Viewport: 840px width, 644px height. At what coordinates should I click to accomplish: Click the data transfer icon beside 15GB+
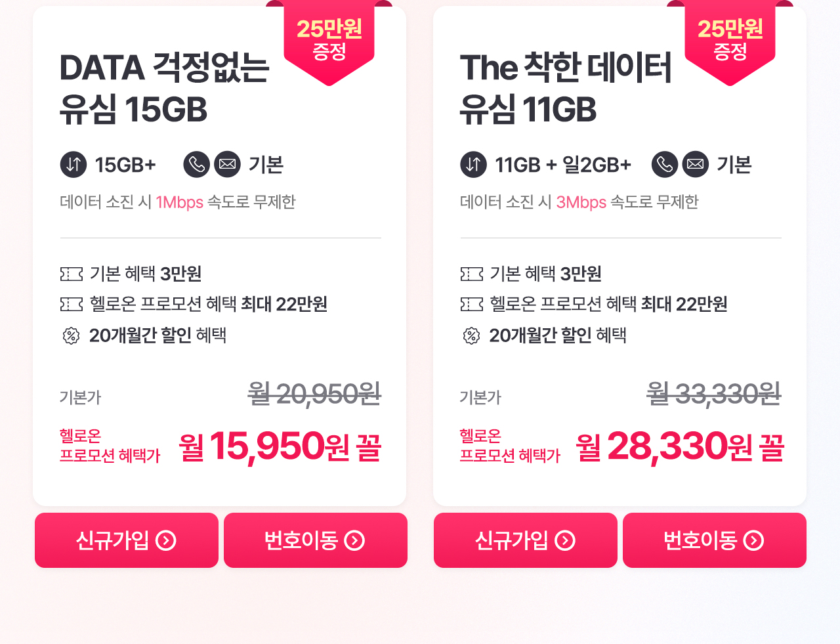pos(73,164)
